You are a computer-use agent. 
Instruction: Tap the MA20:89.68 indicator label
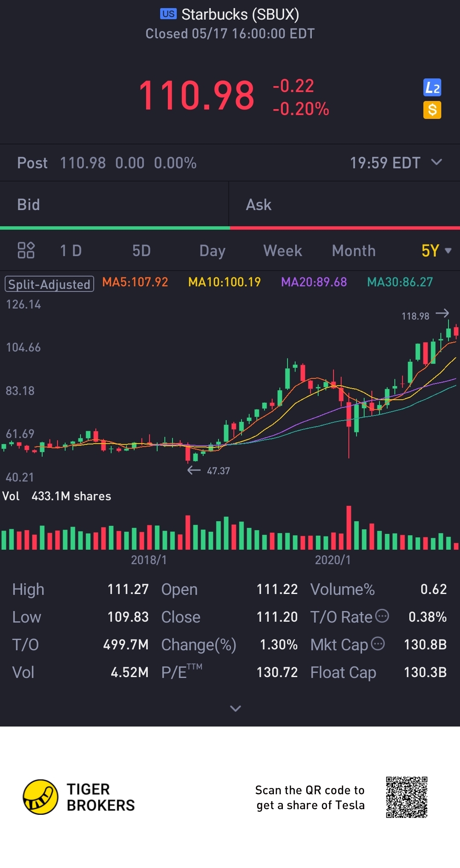pos(314,282)
